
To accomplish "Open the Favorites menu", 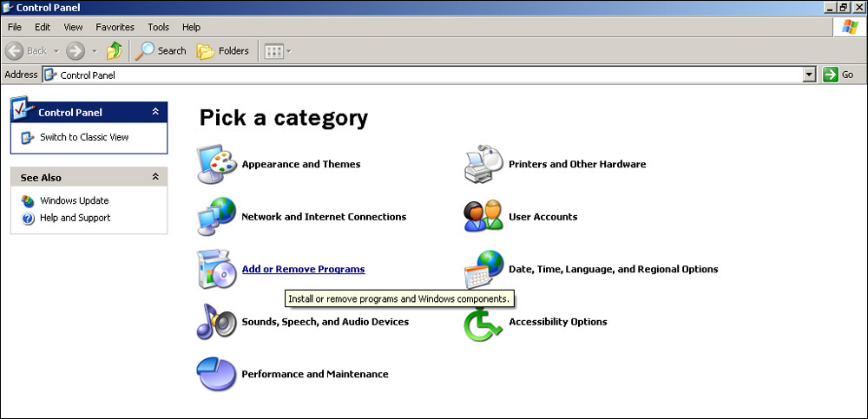I will click(115, 27).
